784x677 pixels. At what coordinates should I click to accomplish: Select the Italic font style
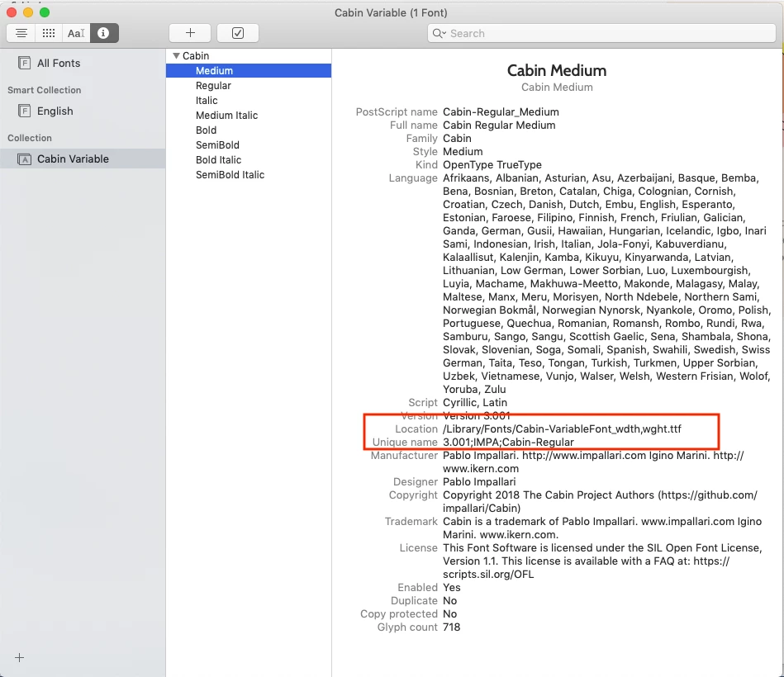point(249,101)
